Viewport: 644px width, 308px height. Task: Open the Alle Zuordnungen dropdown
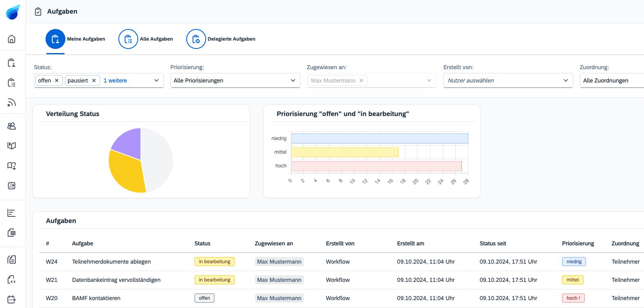pos(612,80)
